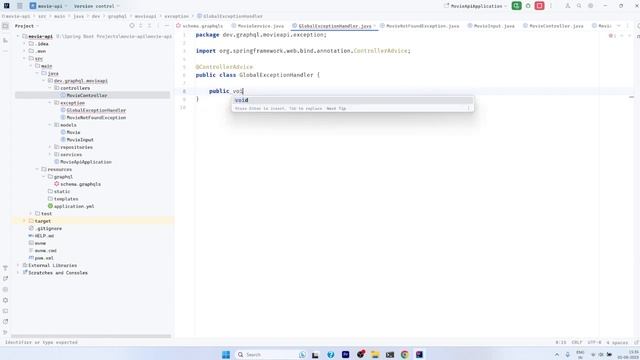Open More Actions next to Stop
Viewport: 640px width, 360px height.
click(x=551, y=6)
